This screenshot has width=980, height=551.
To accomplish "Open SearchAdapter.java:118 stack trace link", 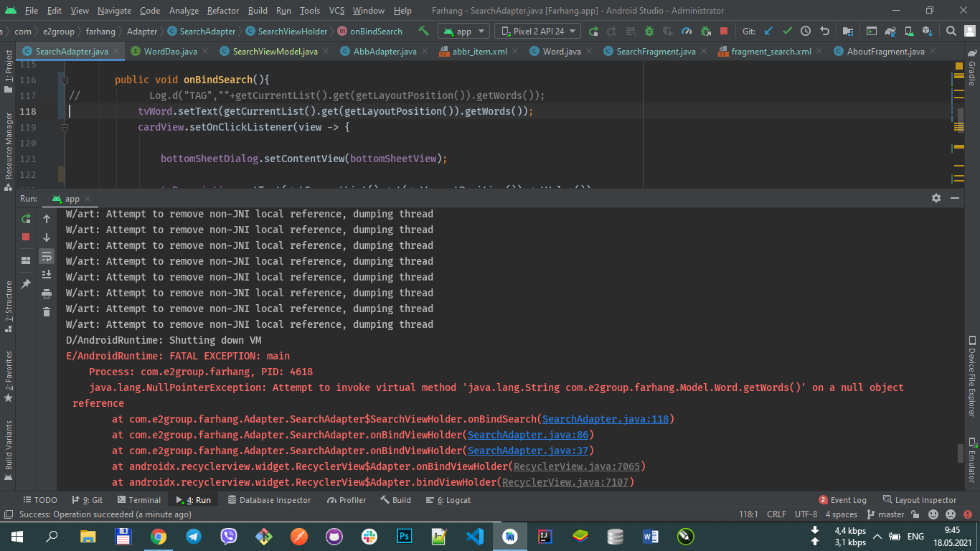I will click(606, 419).
